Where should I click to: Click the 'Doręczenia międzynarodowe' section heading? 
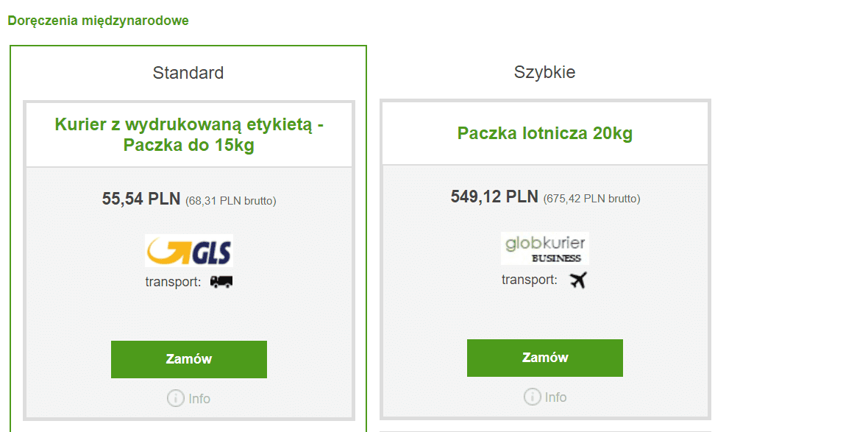99,21
